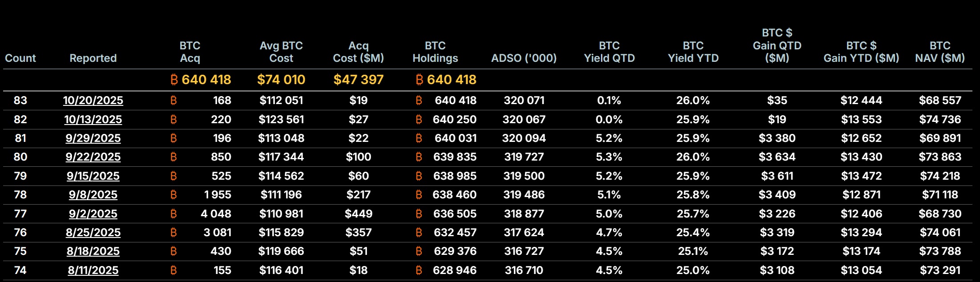980x282 pixels.
Task: Click the BTC NAV ($M) column header
Action: tap(940, 52)
